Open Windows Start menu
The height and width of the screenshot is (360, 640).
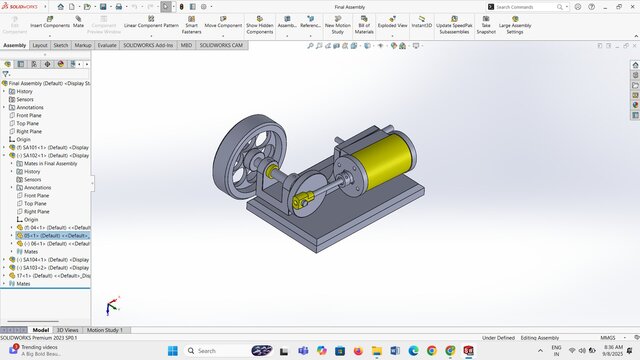173,351
